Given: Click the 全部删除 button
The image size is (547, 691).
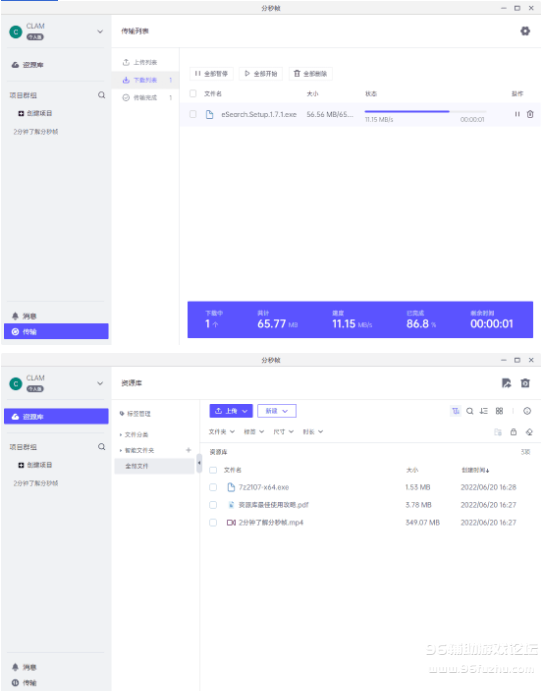Looking at the screenshot, I should click(x=310, y=74).
